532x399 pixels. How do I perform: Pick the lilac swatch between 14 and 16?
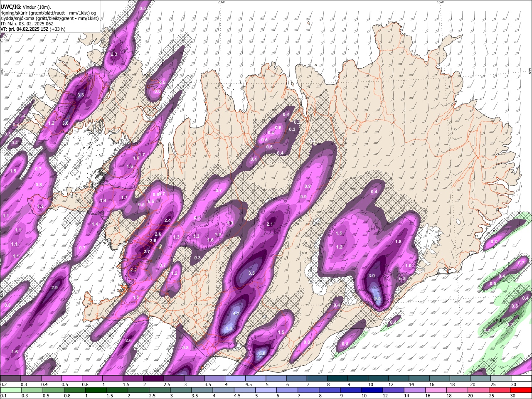click(x=415, y=390)
